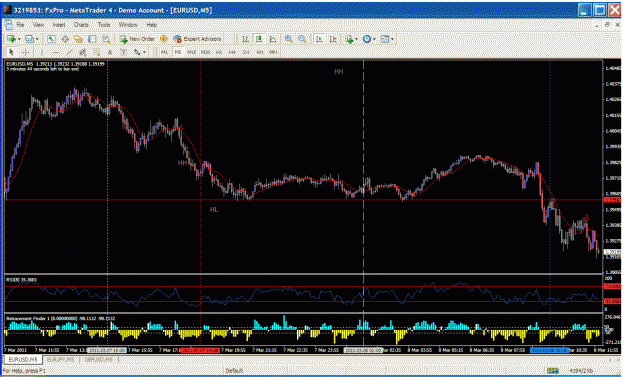Image resolution: width=625 pixels, height=377 pixels.
Task: Set timeframe to D1
Action: (x=246, y=52)
